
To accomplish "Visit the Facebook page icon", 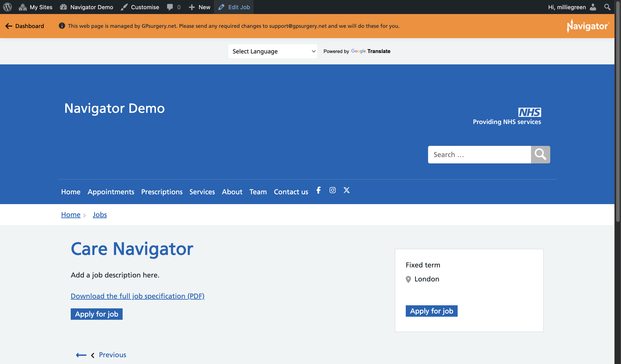I will [319, 190].
